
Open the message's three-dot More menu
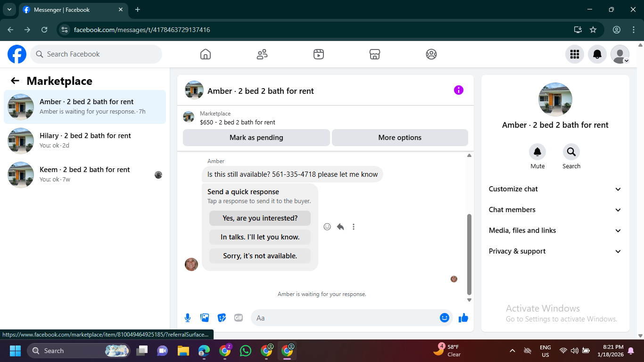[354, 227]
